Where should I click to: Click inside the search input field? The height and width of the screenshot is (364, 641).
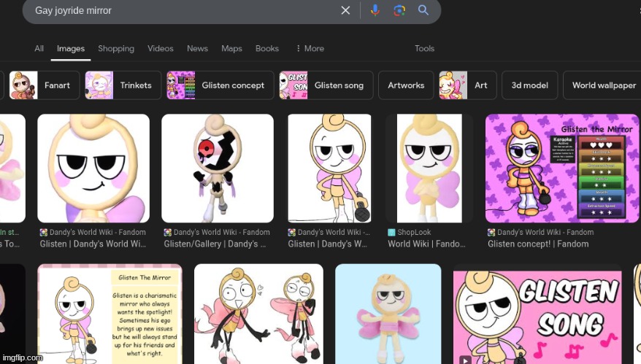coord(183,10)
